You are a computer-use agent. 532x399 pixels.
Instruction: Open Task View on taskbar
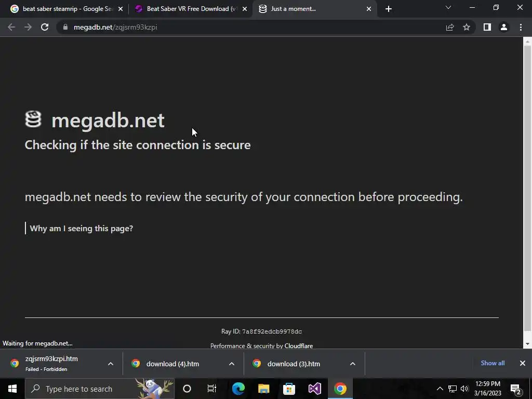pos(212,389)
